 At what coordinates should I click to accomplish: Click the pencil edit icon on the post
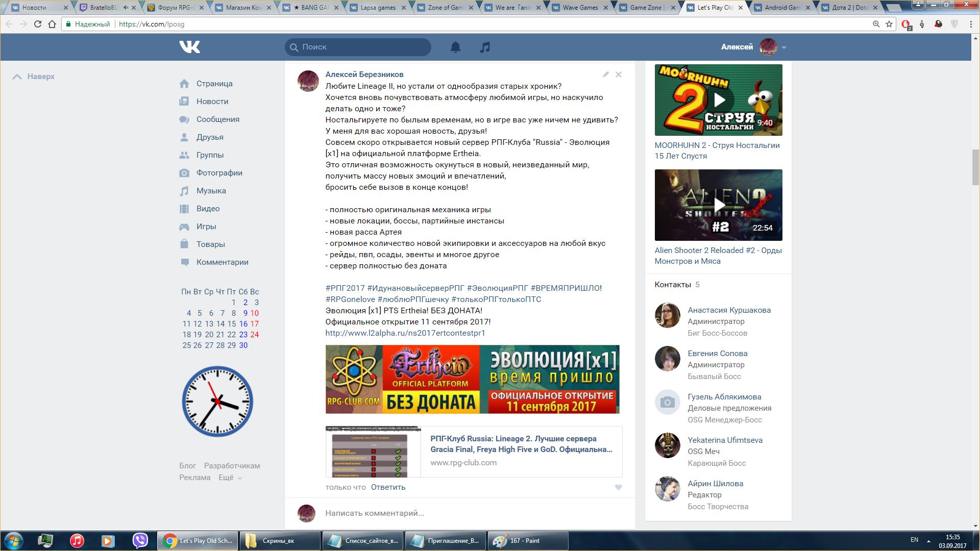605,74
